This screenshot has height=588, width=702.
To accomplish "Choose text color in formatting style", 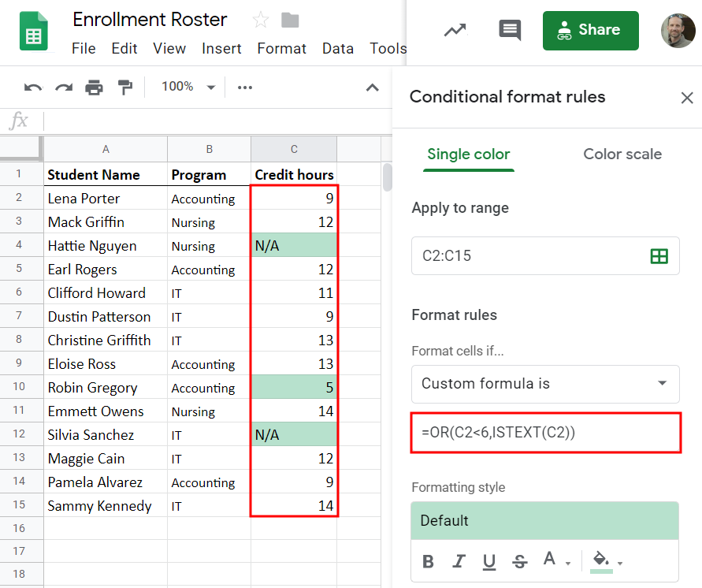I will point(550,559).
